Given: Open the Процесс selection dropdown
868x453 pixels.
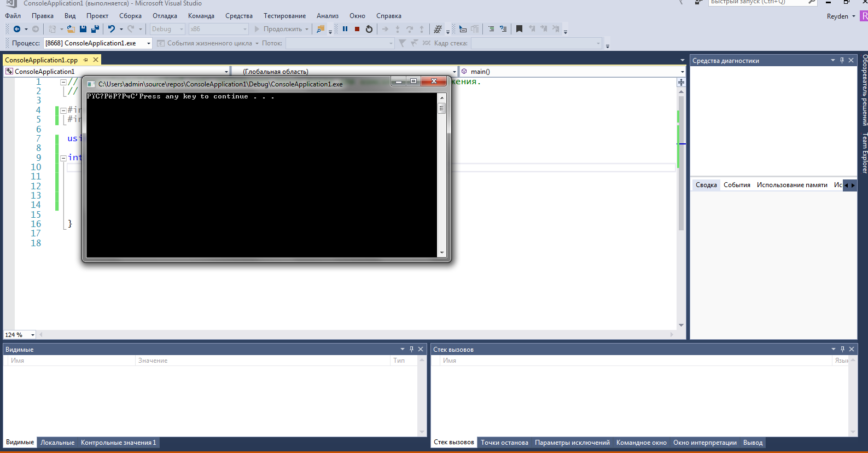Looking at the screenshot, I should 148,43.
